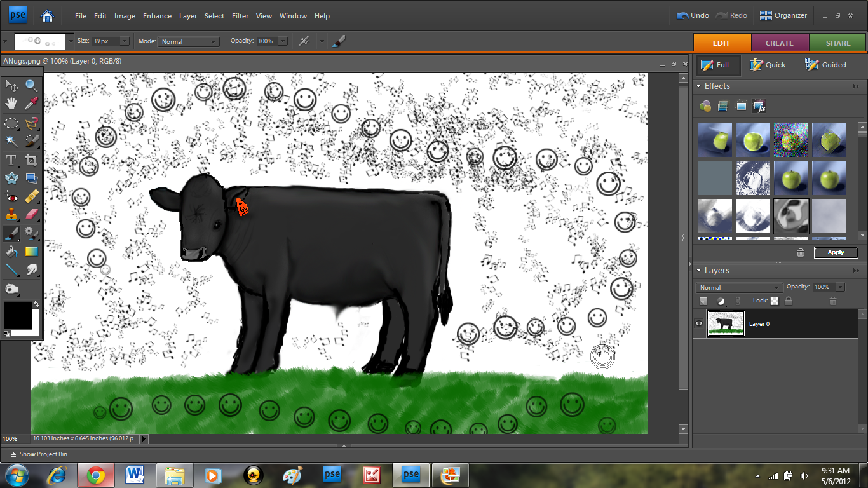Open the brush Mode dropdown

pyautogui.click(x=187, y=41)
